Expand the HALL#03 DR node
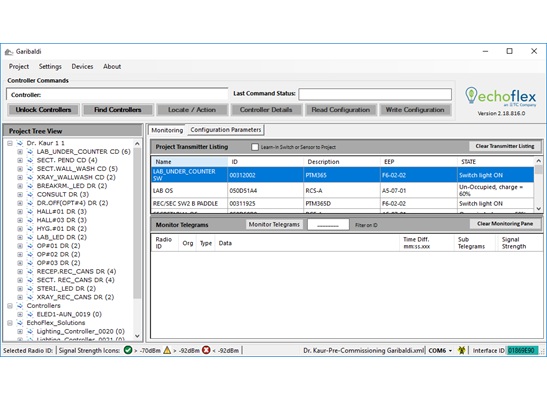Viewport: 547px width, 400px height. [20, 220]
